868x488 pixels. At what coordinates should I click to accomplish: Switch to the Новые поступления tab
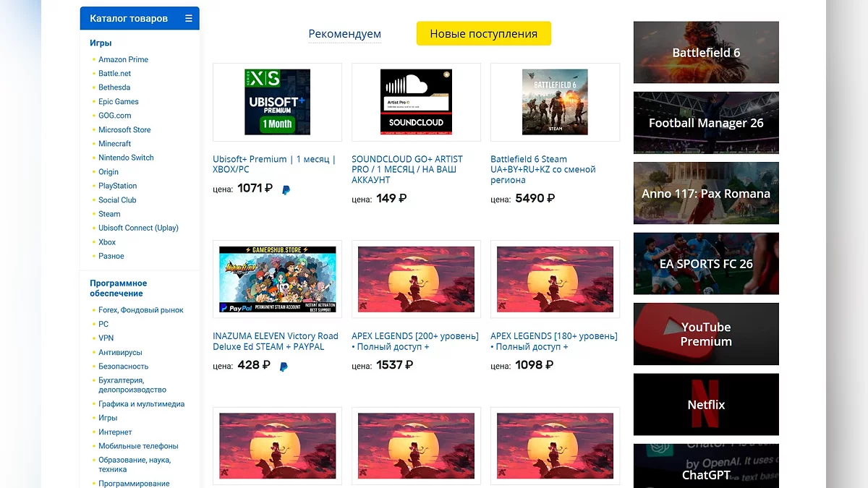[484, 34]
